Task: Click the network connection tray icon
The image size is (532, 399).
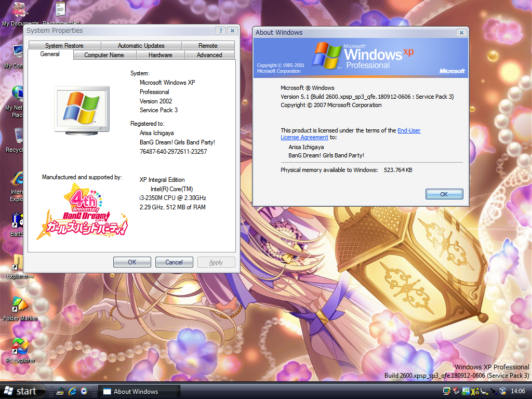Action: pos(447,391)
